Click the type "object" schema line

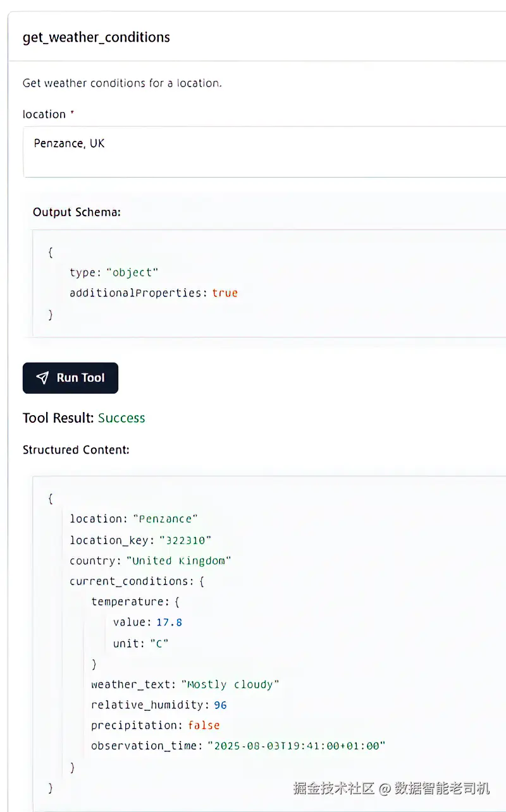coord(114,273)
